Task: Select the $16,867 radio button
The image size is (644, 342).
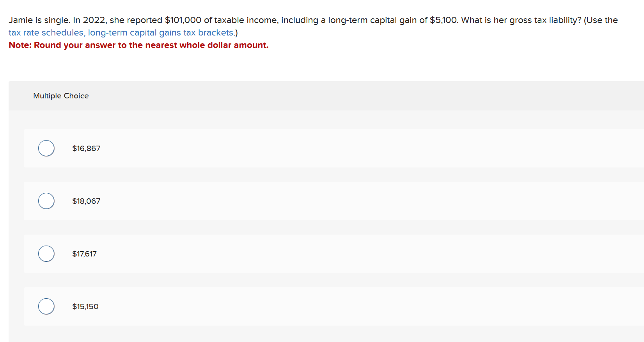Action: (x=46, y=148)
